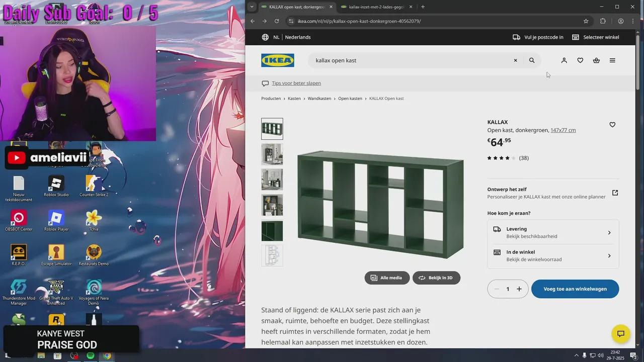This screenshot has width=644, height=362.
Task: Open Grand Theft Auto V Enhanced icon
Action: coord(56,293)
